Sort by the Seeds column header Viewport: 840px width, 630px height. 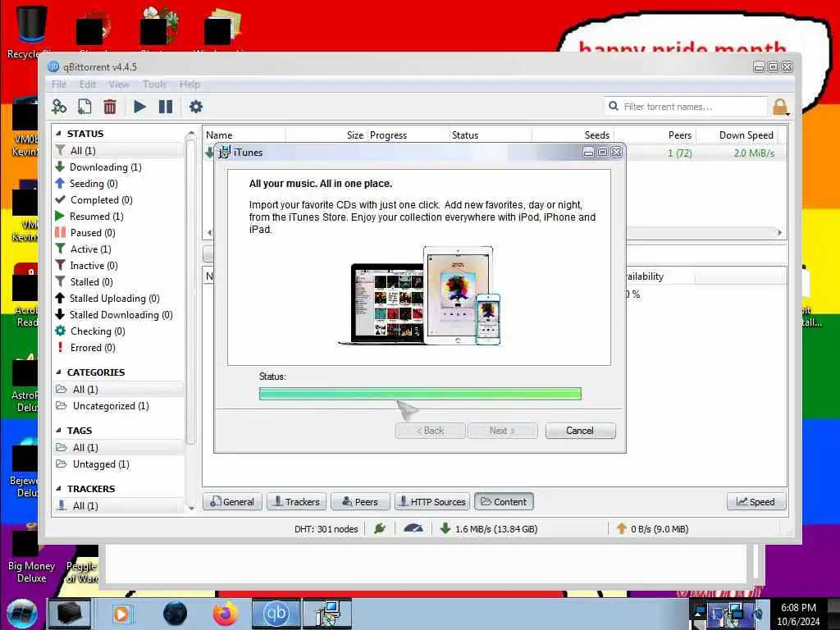click(x=573, y=135)
